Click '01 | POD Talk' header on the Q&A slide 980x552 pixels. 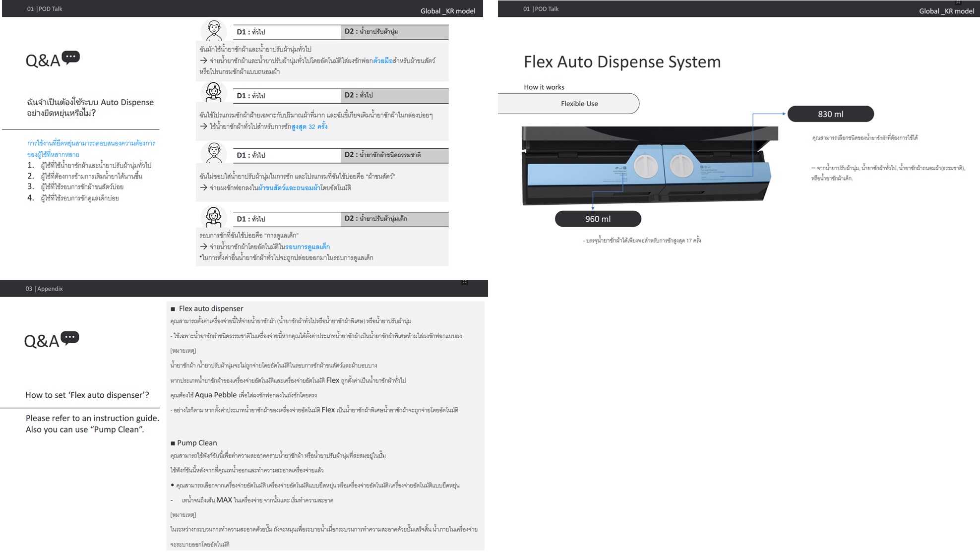click(45, 9)
